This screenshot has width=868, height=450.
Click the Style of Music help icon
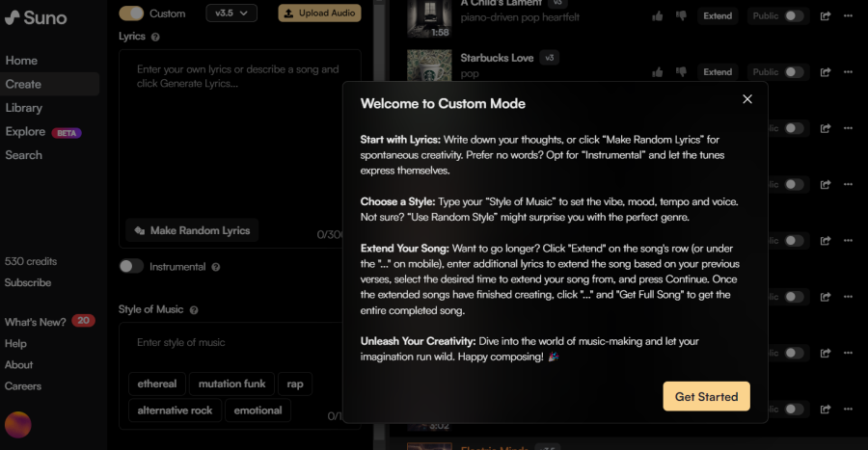(194, 310)
